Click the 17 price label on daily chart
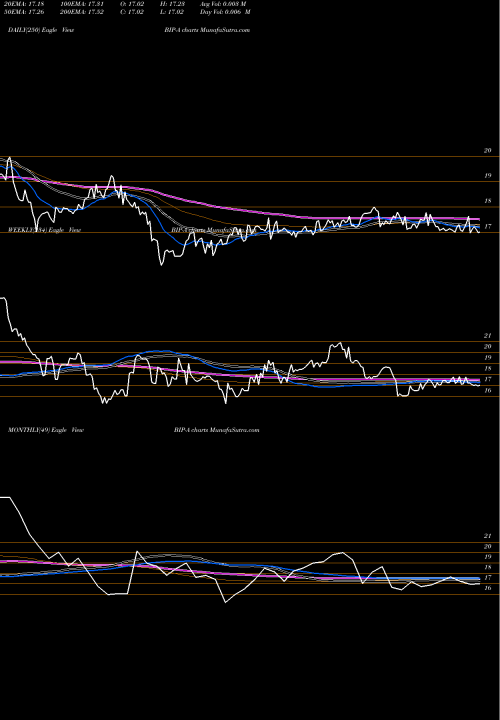Viewport: 500px width, 720px height. point(488,227)
